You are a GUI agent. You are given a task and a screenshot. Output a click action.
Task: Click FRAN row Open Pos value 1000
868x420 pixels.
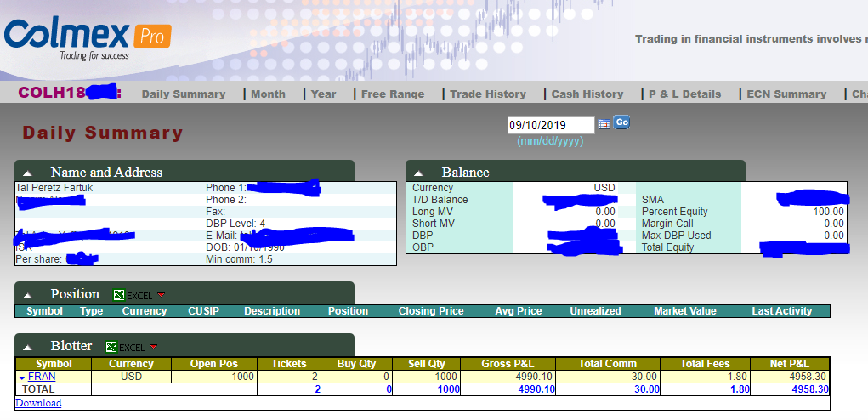(x=243, y=377)
